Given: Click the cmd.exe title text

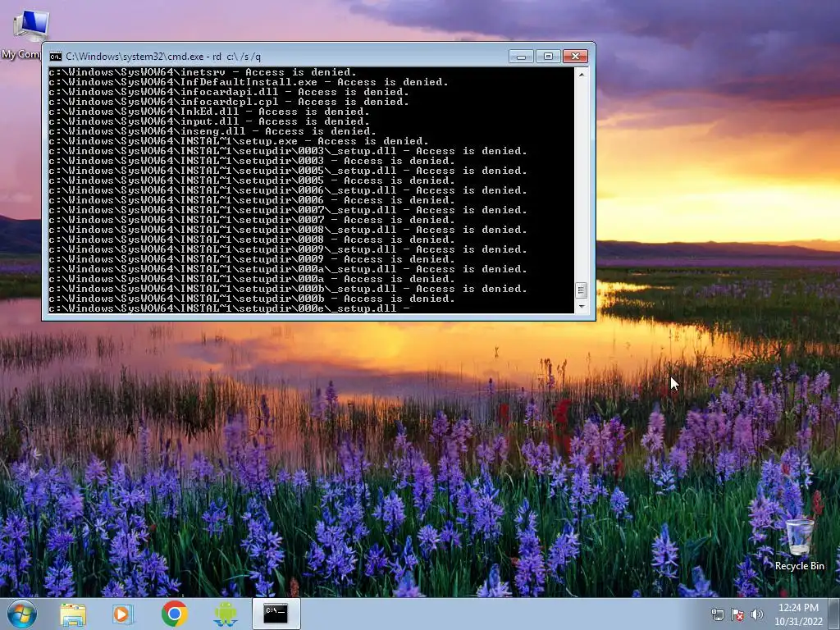Looking at the screenshot, I should [163, 57].
